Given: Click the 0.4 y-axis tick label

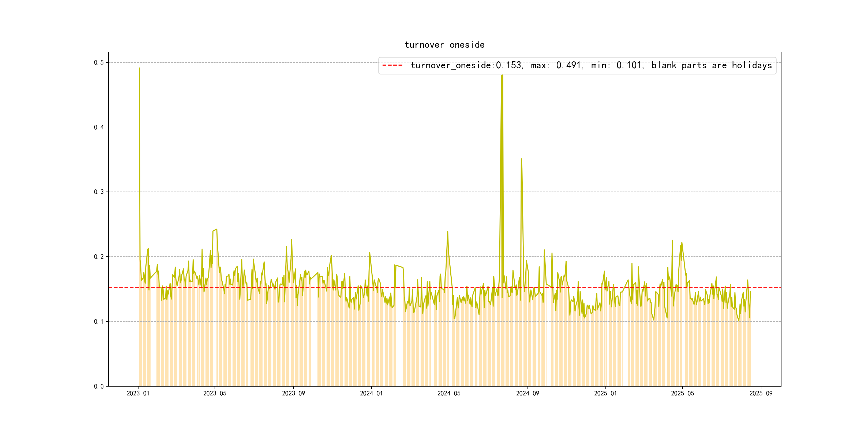Looking at the screenshot, I should (99, 127).
